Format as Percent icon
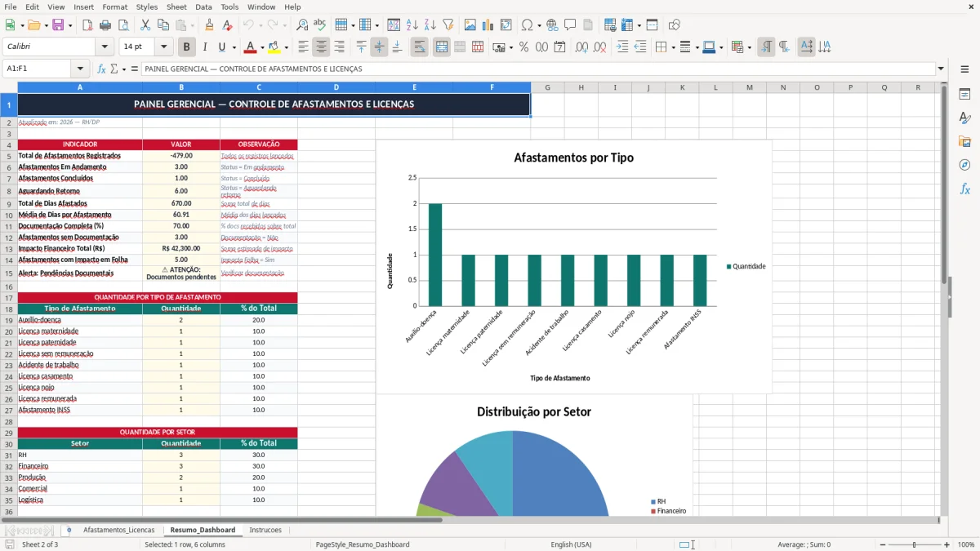The height and width of the screenshot is (551, 980). pos(524,47)
